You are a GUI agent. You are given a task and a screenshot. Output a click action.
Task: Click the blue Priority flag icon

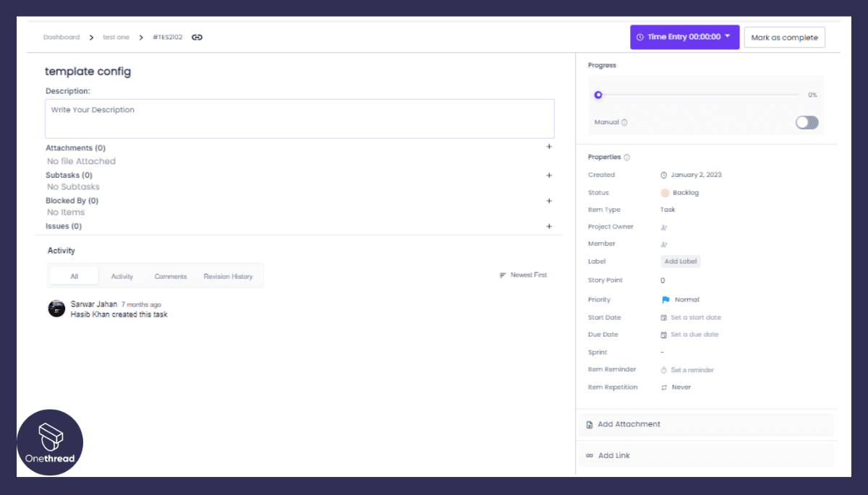click(x=665, y=300)
